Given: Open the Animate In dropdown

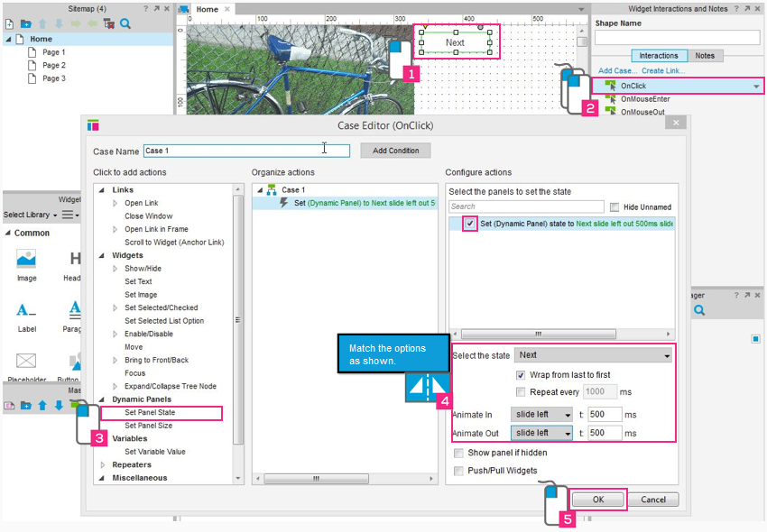Looking at the screenshot, I should 541,414.
